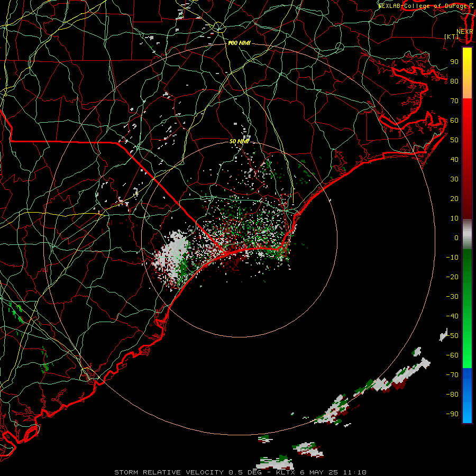
Task: Click the -70 value on the velocity scale
Action: click(x=452, y=375)
